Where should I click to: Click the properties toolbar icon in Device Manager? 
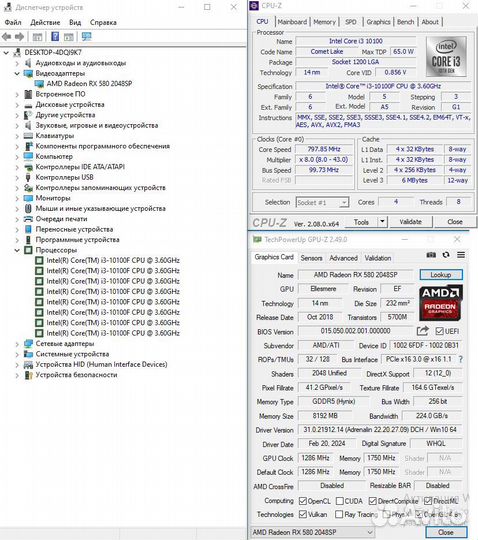(x=37, y=37)
